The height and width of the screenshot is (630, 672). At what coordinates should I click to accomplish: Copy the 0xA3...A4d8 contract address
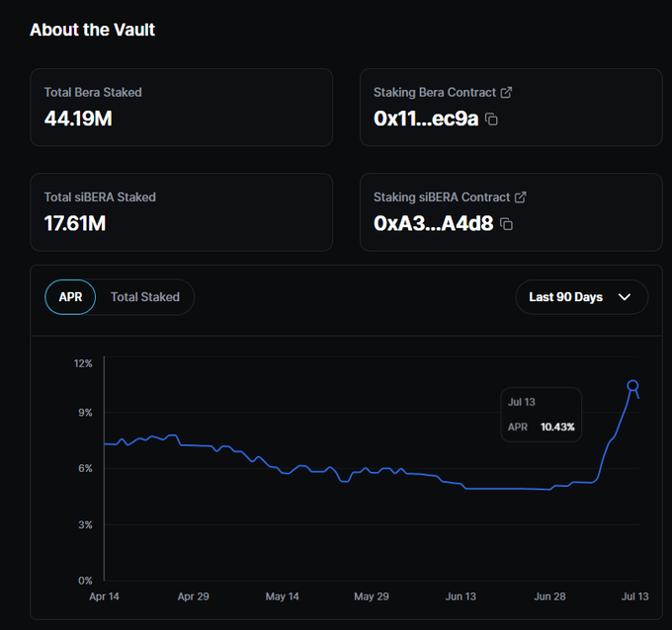(507, 224)
